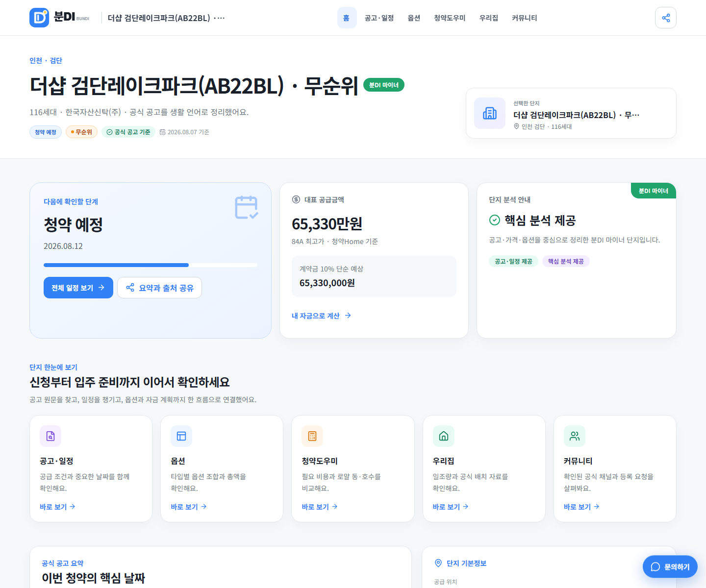Viewport: 706px width, 588px height.
Task: Click the 청약 예정 progress bar
Action: [x=151, y=265]
